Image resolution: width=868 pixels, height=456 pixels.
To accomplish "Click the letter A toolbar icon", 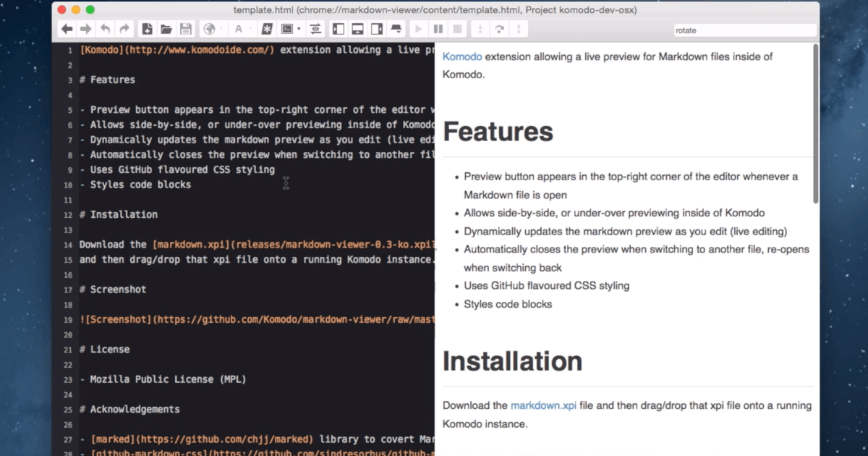I will click(x=238, y=29).
